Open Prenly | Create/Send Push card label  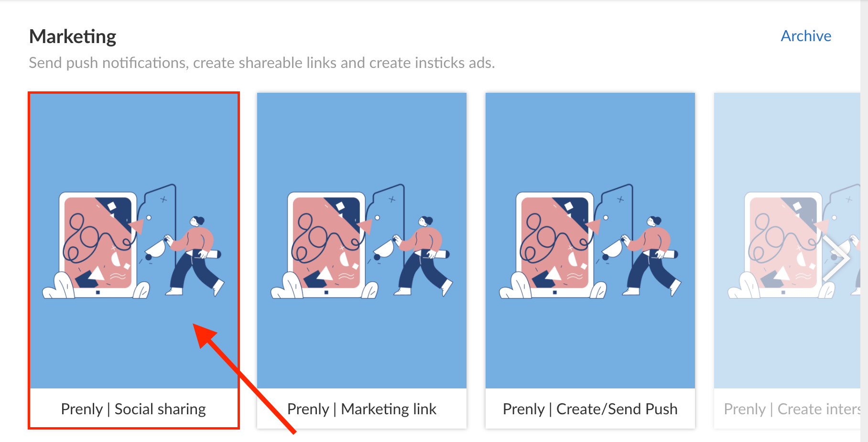(x=590, y=409)
